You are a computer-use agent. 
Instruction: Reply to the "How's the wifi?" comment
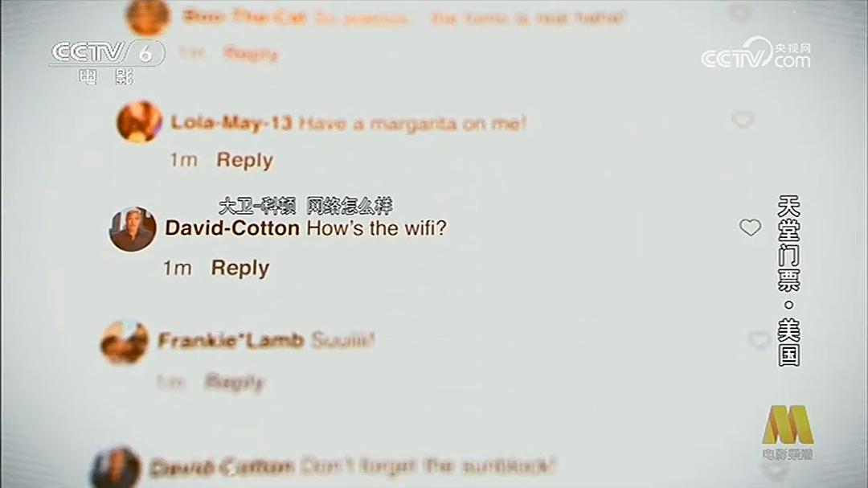point(240,268)
